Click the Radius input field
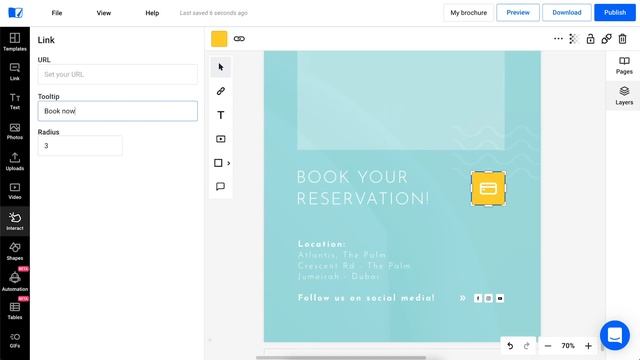640x360 pixels. coord(80,146)
